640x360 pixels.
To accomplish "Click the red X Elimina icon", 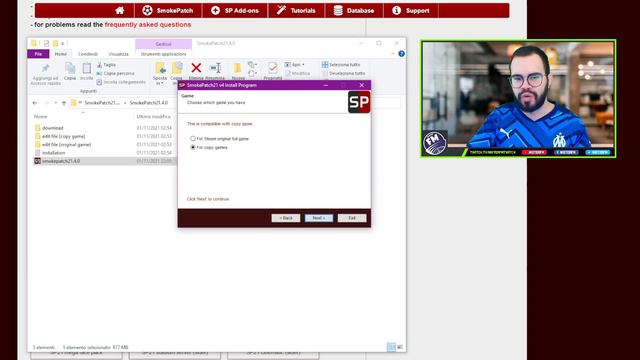I will [196, 68].
